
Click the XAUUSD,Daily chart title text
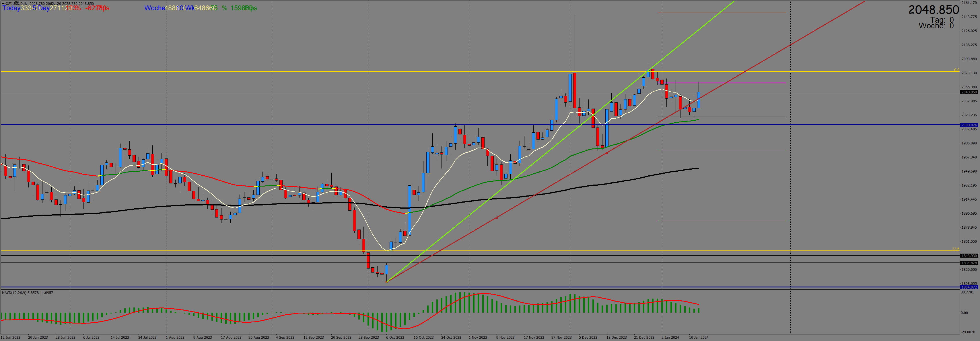point(16,3)
